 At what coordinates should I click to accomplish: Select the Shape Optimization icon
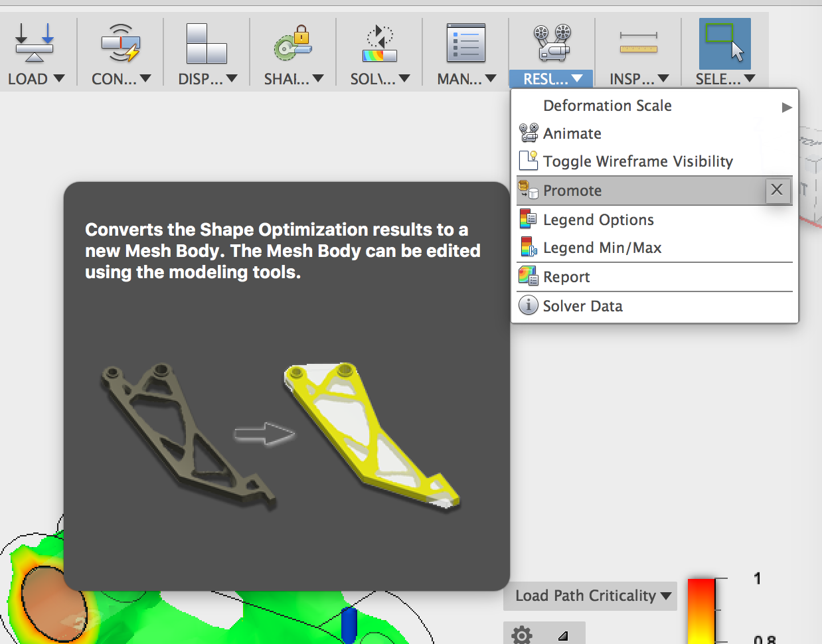click(291, 43)
